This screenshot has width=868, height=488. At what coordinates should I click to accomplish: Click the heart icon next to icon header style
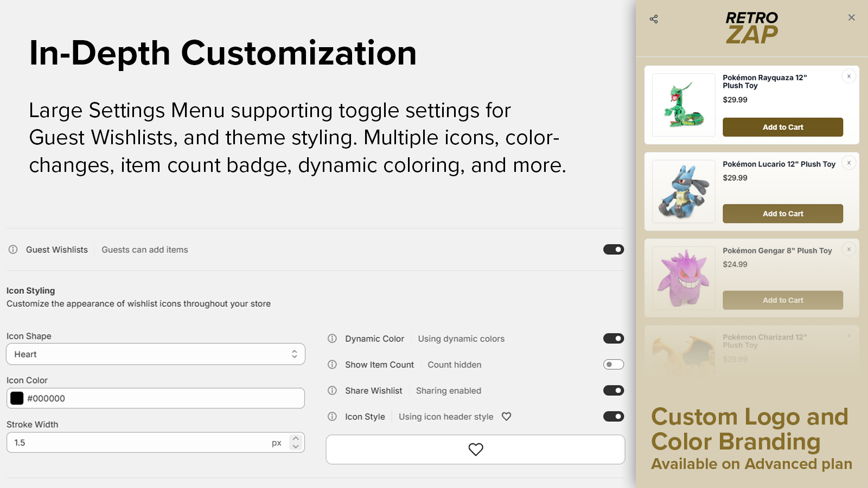click(507, 416)
